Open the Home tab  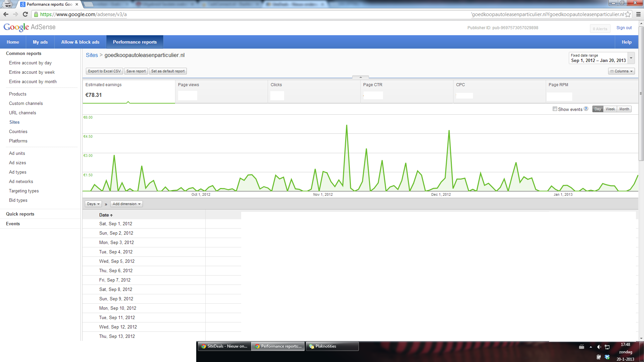13,42
